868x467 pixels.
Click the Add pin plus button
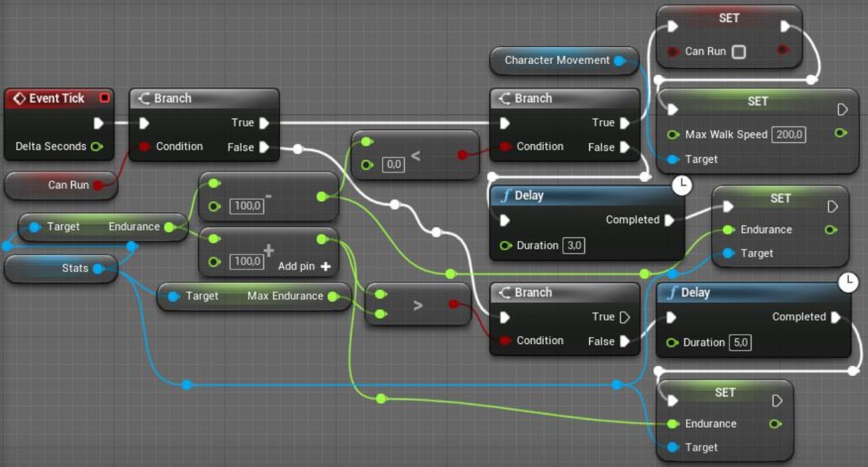[326, 267]
